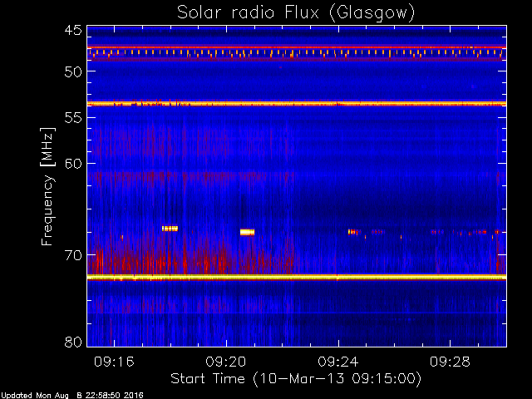Click the 09:24 time tick label
This screenshot has width=532, height=399.
click(338, 362)
